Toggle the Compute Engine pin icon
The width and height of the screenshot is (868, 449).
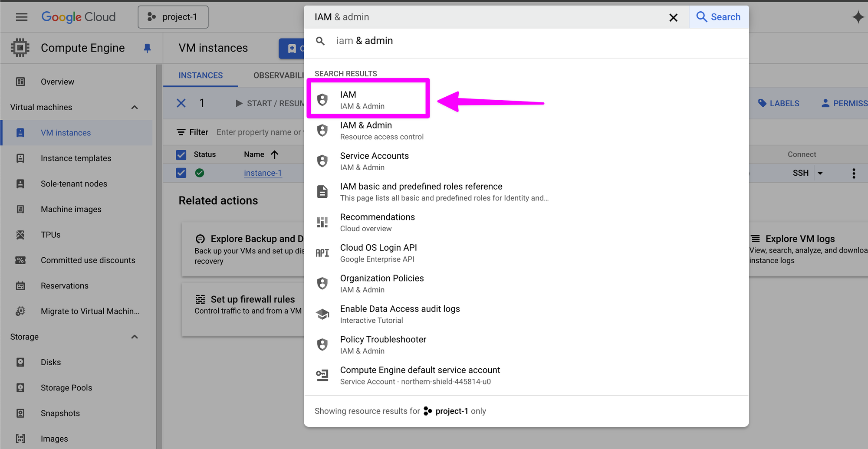(147, 48)
